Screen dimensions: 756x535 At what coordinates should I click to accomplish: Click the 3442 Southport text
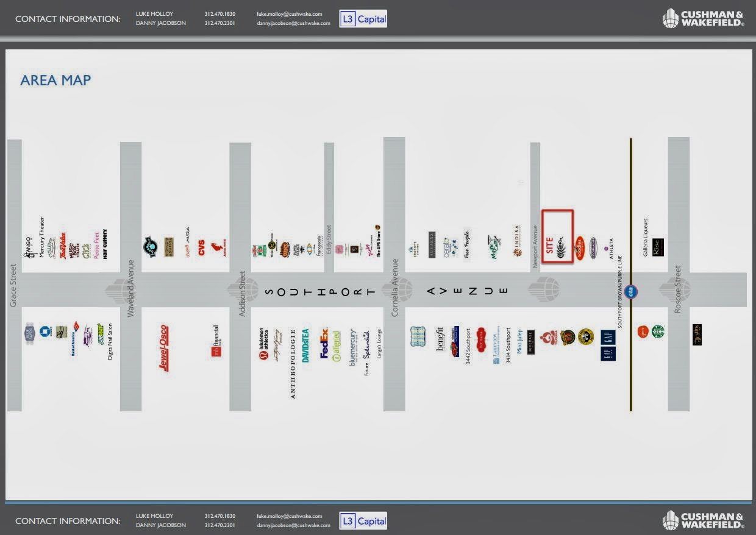click(x=468, y=347)
